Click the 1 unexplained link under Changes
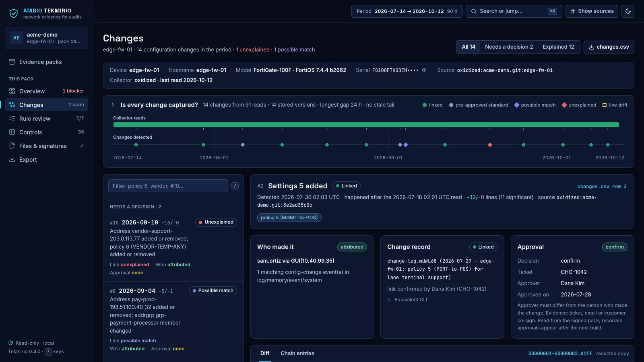The image size is (644, 362). (x=253, y=50)
